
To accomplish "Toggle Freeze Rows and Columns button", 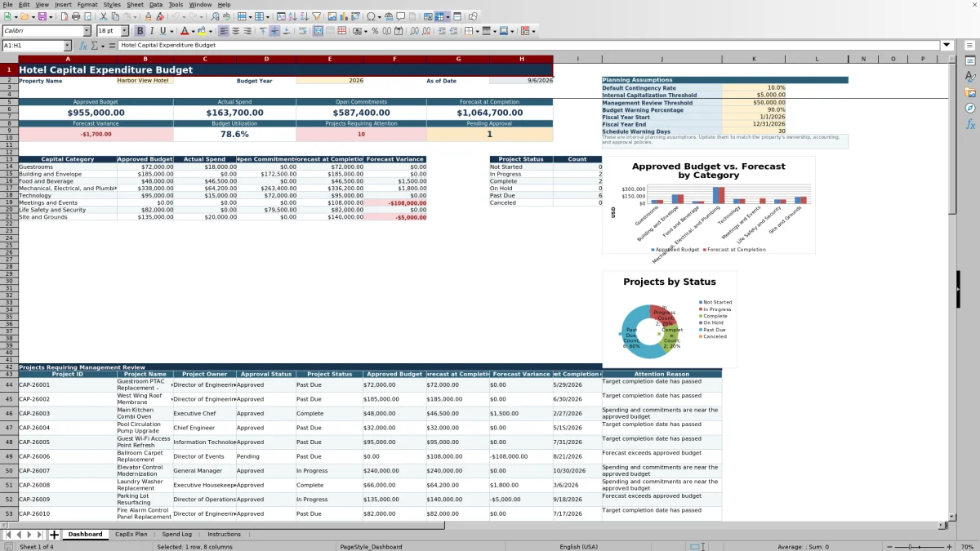I will click(x=439, y=16).
